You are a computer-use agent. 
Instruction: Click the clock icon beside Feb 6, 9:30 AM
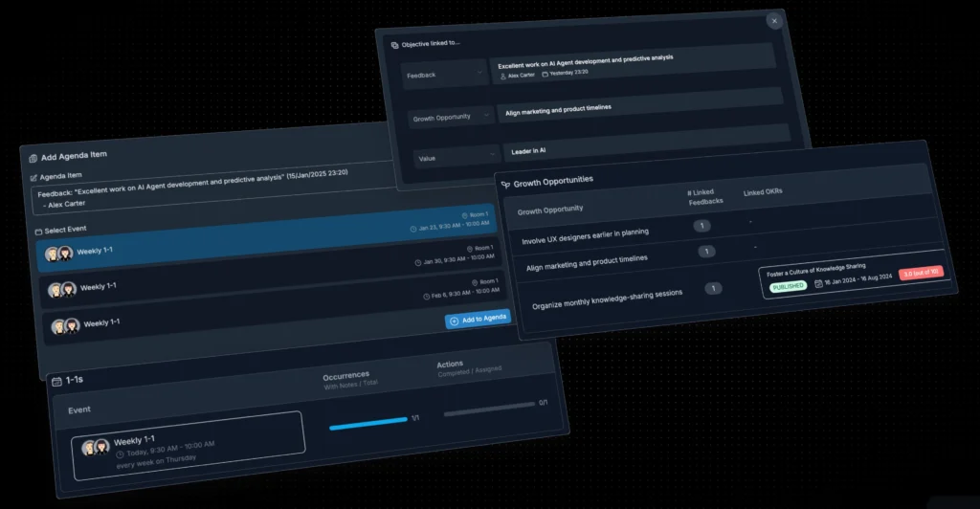(426, 296)
